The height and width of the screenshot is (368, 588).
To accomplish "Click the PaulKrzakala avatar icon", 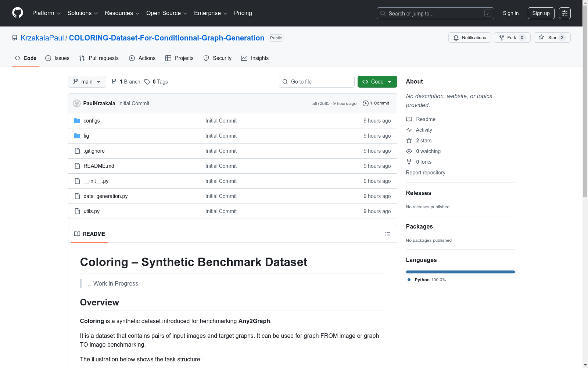I will click(77, 103).
